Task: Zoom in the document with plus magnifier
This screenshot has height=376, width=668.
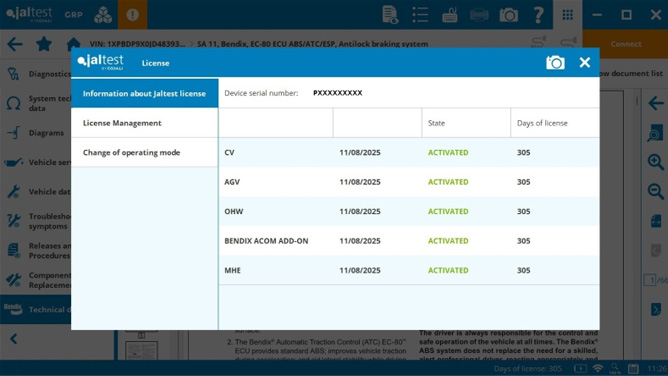Action: pos(655,162)
